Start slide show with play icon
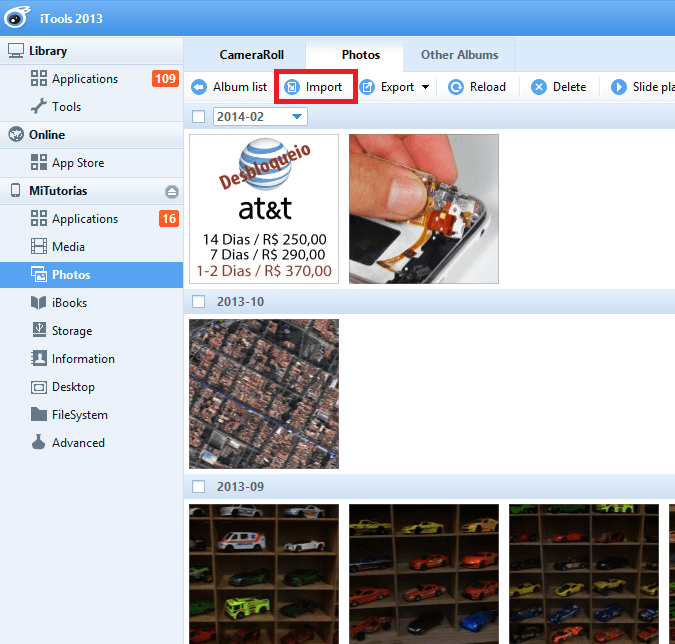The width and height of the screenshot is (675, 644). pyautogui.click(x=619, y=87)
